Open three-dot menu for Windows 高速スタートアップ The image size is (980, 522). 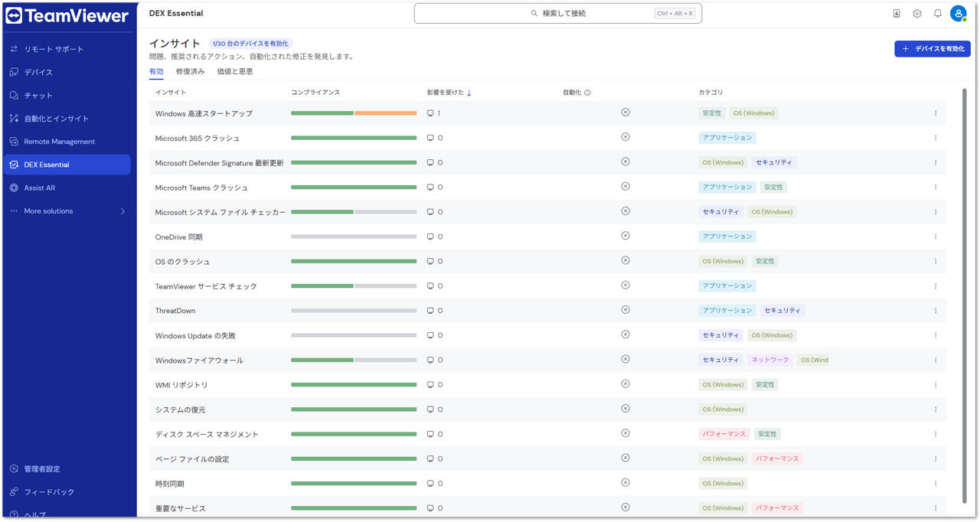pos(935,113)
